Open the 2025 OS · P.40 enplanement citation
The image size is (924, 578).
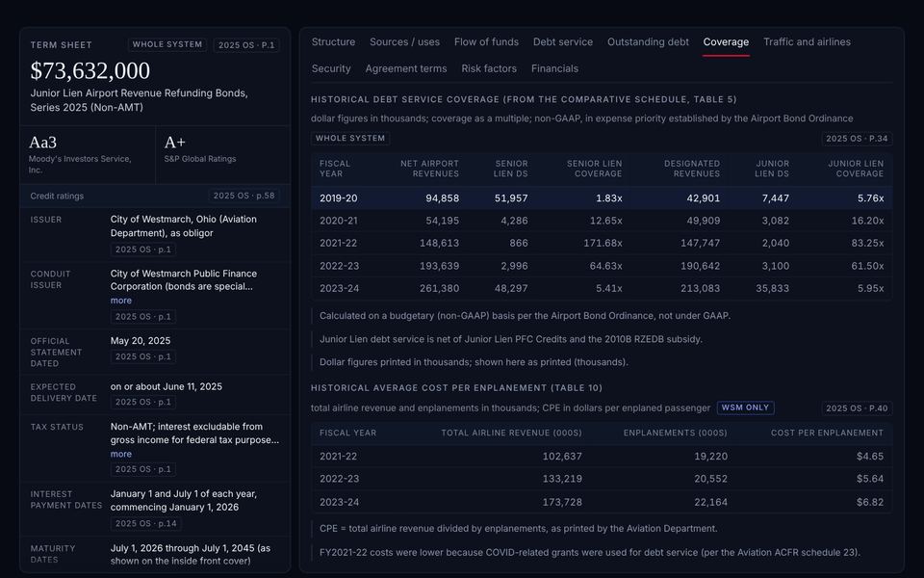point(857,408)
